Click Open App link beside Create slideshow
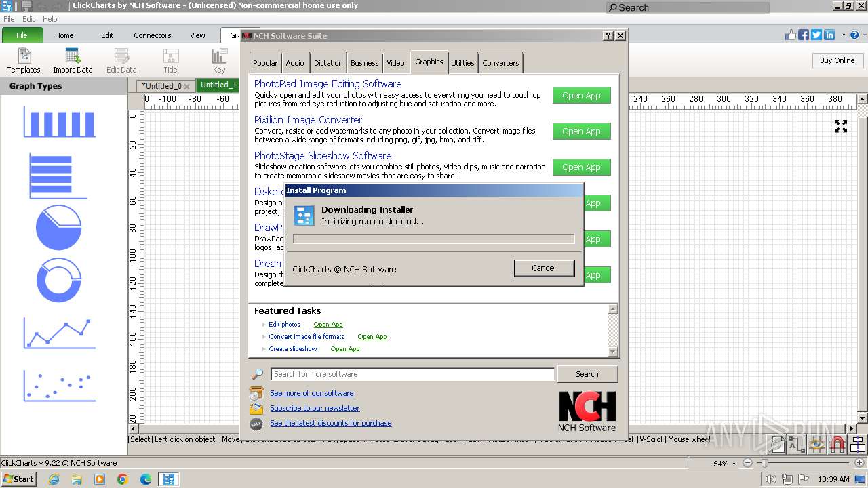Image resolution: width=868 pixels, height=488 pixels. tap(345, 349)
